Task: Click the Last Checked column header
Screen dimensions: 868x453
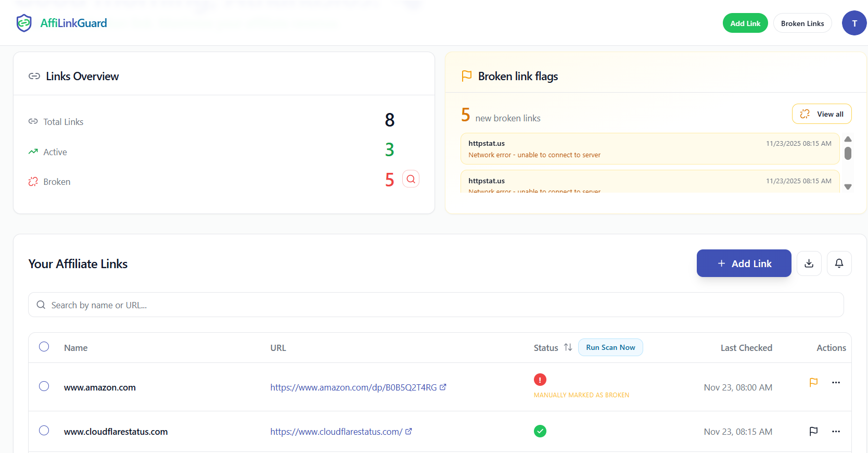Action: pyautogui.click(x=746, y=348)
